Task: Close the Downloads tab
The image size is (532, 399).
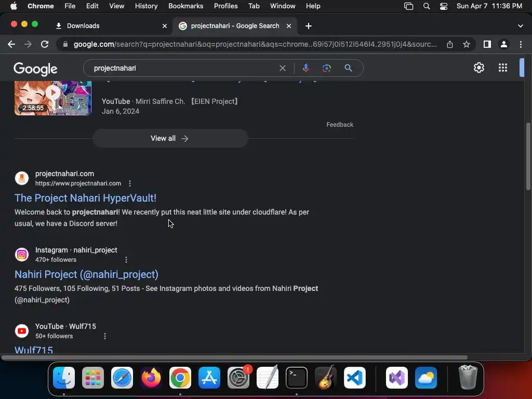Action: (x=165, y=26)
